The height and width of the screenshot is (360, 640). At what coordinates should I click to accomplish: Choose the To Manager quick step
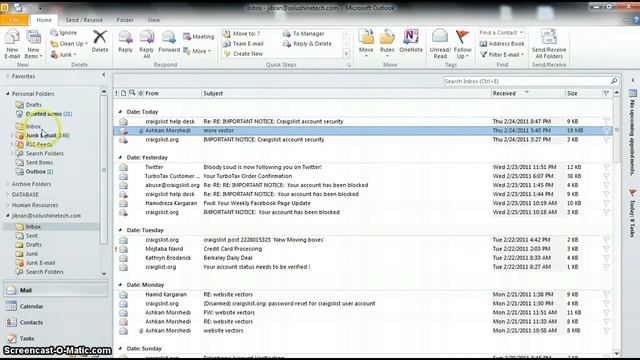(304, 34)
